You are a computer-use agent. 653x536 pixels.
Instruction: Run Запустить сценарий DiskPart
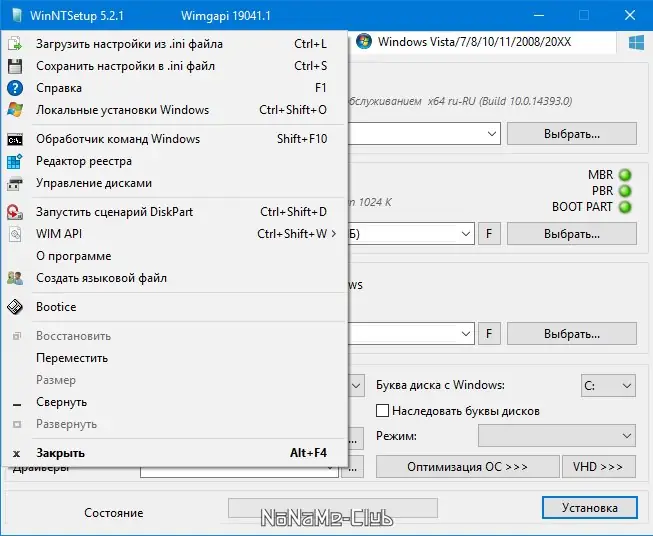(174, 212)
